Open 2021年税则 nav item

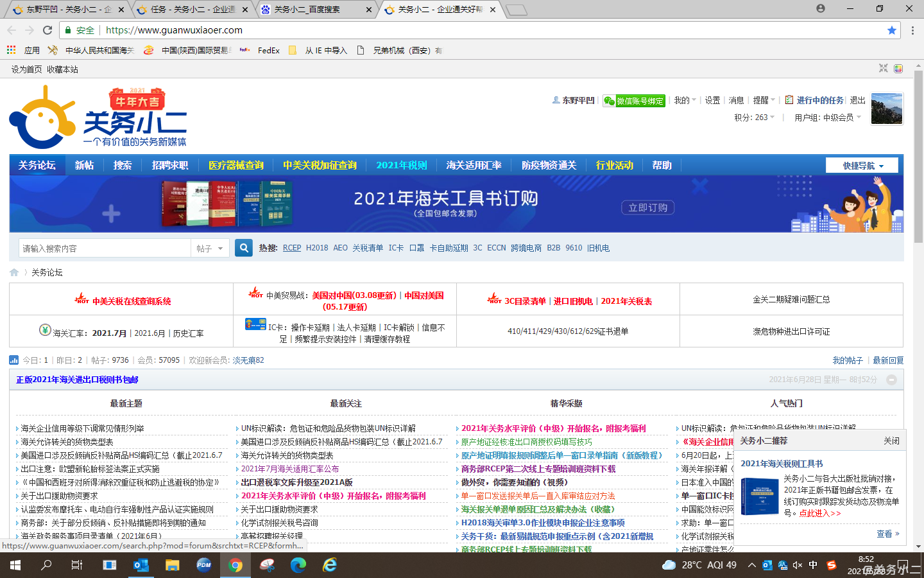tap(402, 166)
